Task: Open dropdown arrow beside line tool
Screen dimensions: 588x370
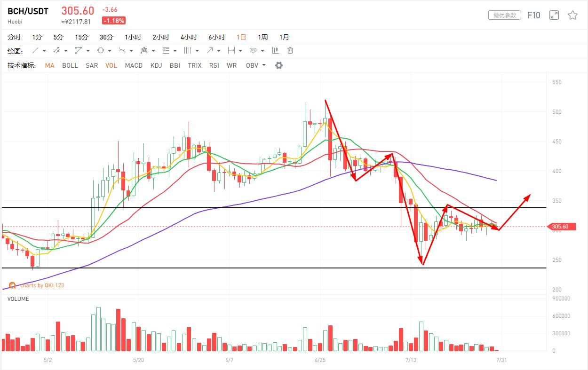Action: [44, 51]
